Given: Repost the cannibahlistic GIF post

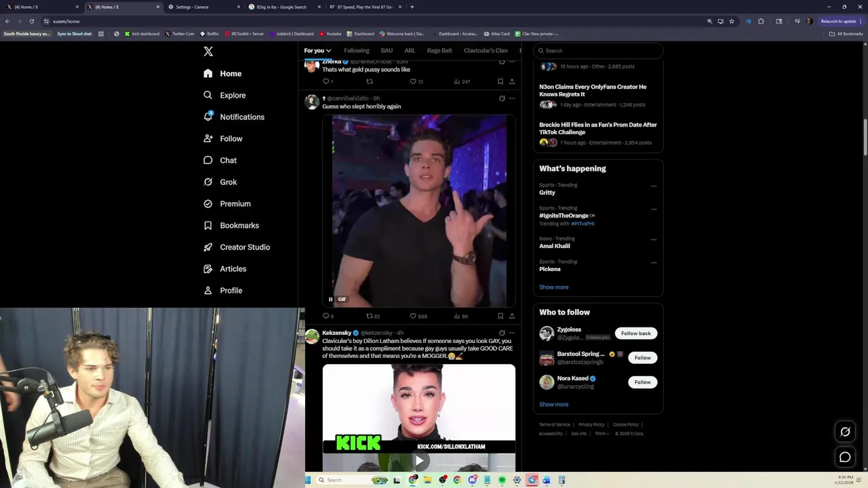Looking at the screenshot, I should pyautogui.click(x=372, y=316).
